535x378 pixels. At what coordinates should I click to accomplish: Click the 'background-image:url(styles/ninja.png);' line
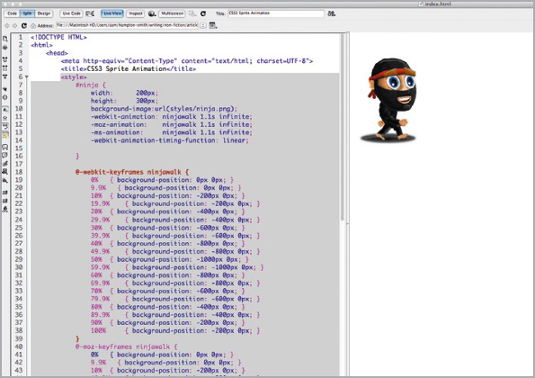(164, 109)
